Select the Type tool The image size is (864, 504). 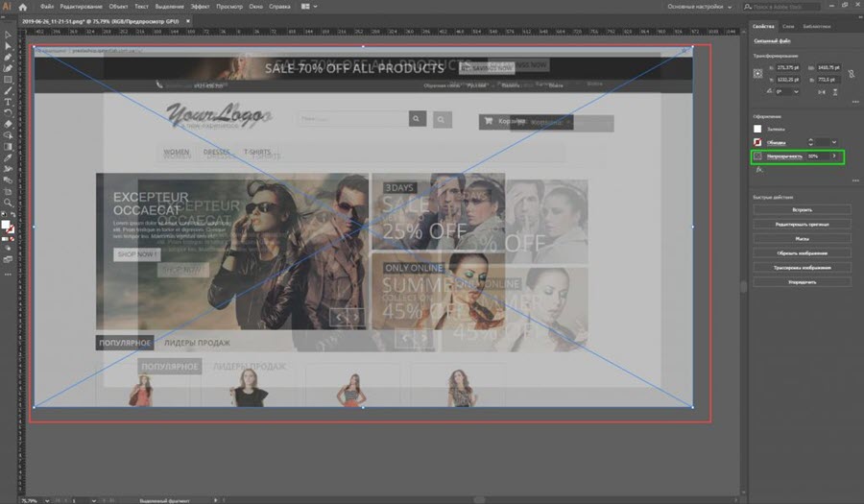point(8,101)
